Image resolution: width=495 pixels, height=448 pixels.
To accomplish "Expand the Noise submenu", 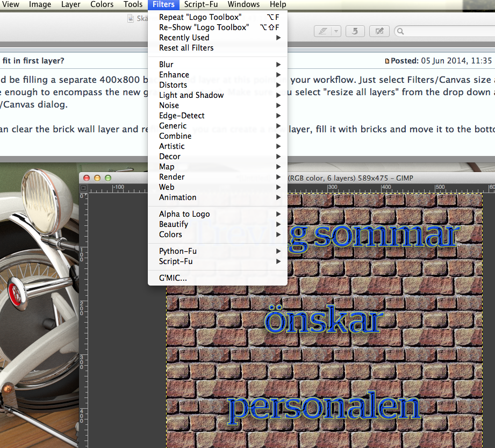I will 218,105.
